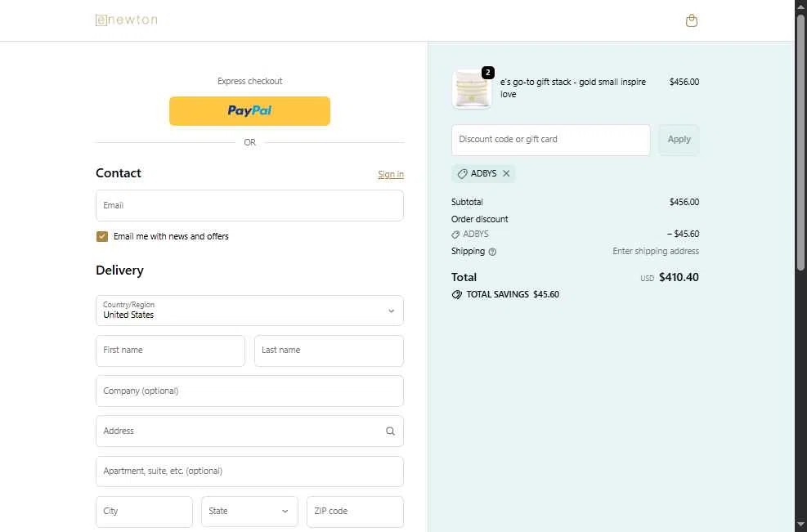Screen dimensions: 807x532
Task: Click the Discount code or gift card field
Action: pos(550,140)
